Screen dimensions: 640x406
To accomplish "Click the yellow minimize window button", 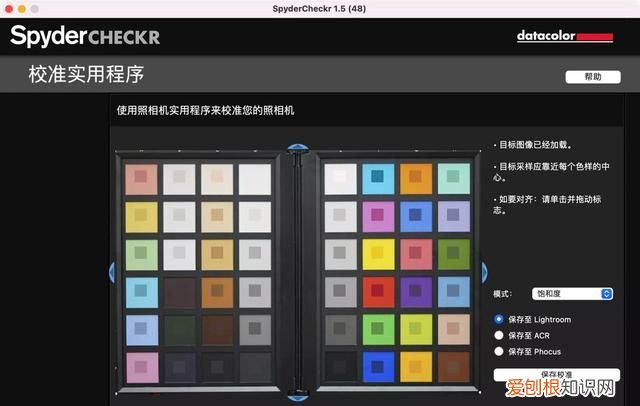I will (x=22, y=9).
